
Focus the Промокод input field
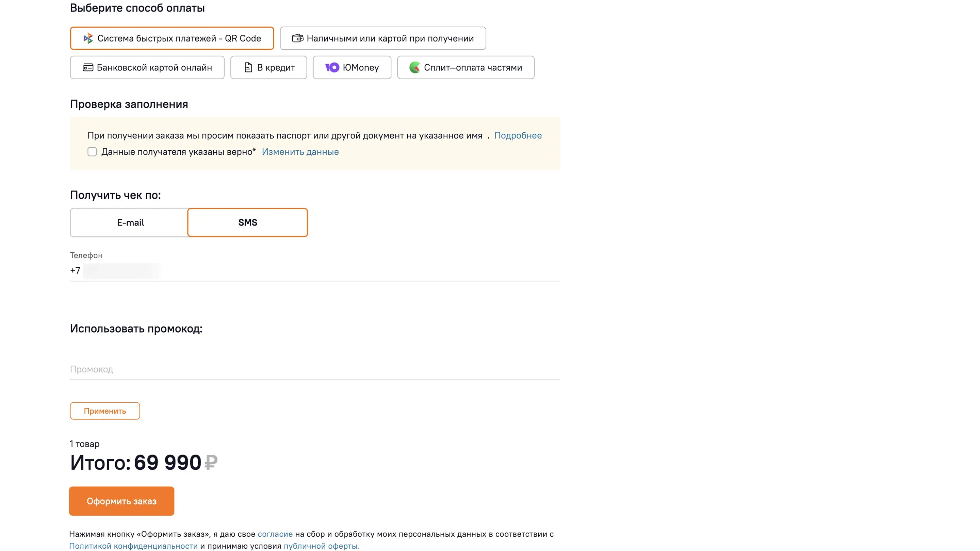[315, 369]
